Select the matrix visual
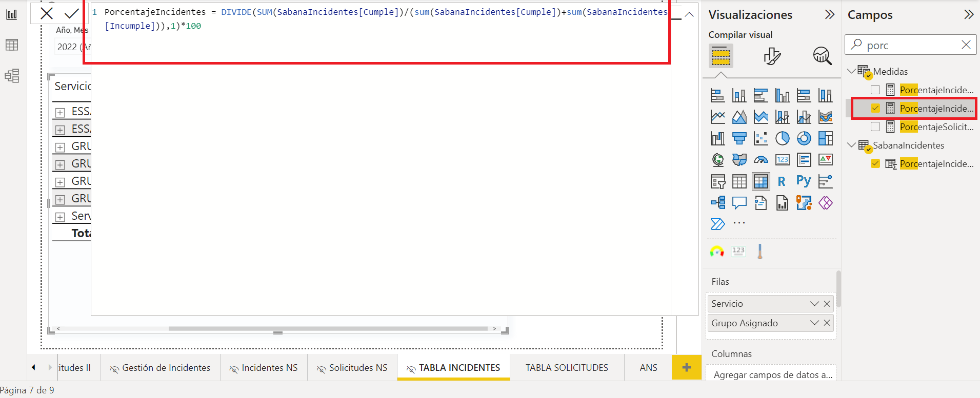The height and width of the screenshot is (398, 980). [x=761, y=181]
